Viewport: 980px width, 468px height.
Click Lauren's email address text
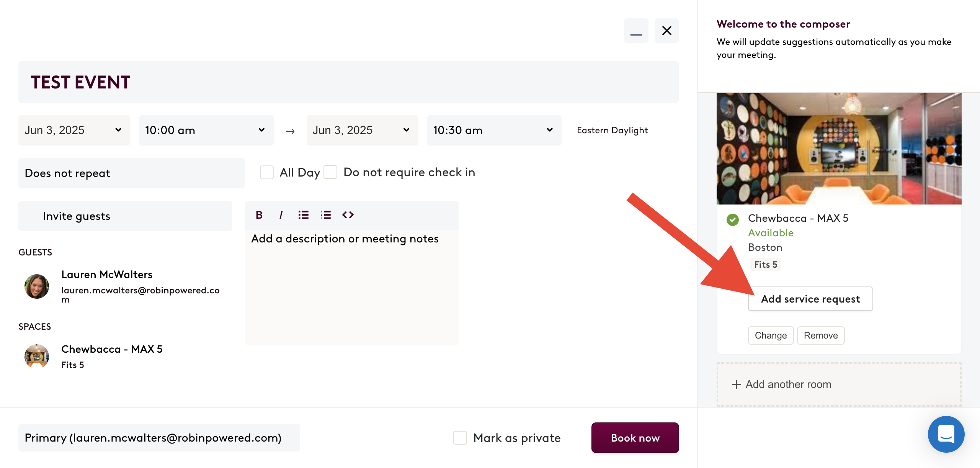[140, 295]
